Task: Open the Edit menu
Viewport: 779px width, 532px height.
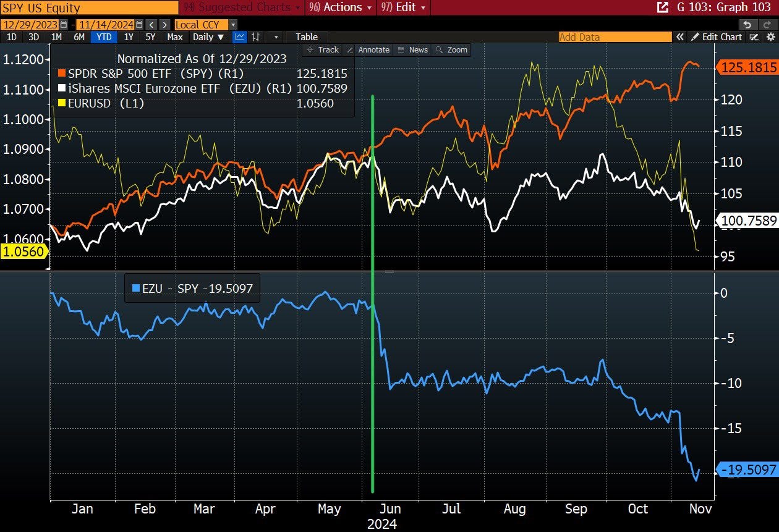Action: click(404, 7)
